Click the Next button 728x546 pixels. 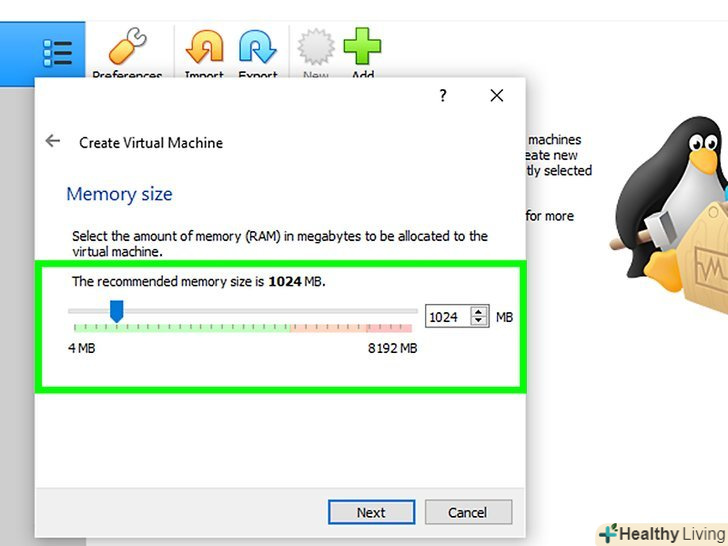(371, 512)
